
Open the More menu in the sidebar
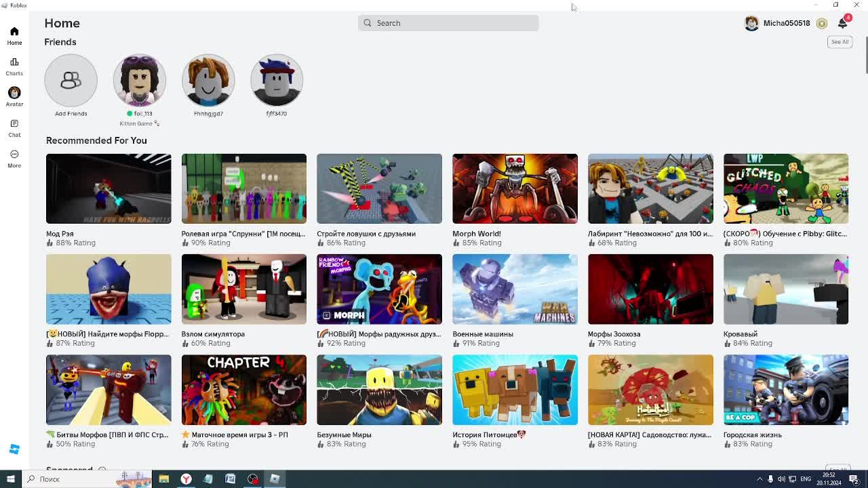pyautogui.click(x=14, y=159)
